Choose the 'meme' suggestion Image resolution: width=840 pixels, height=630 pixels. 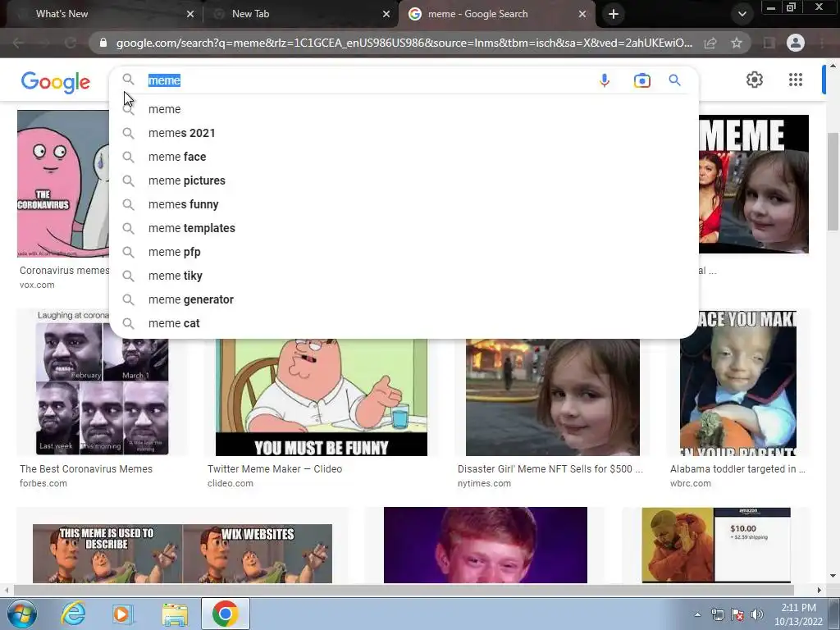[x=404, y=109]
